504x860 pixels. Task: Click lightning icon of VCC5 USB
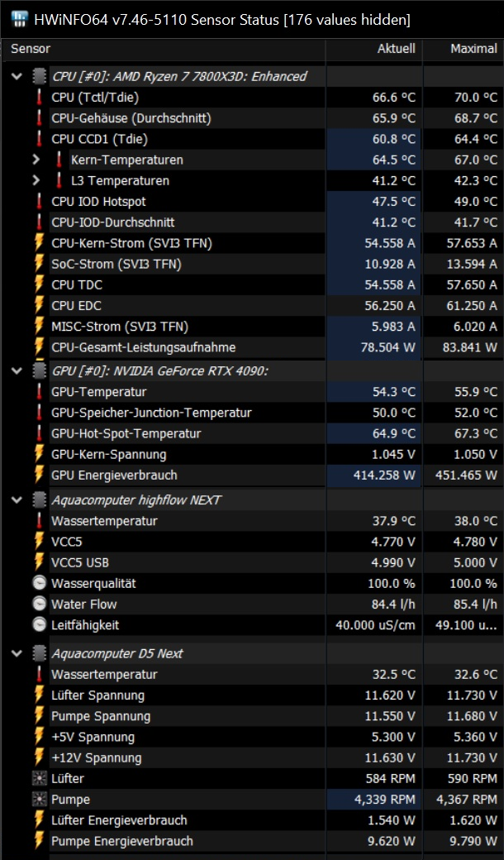coord(39,562)
